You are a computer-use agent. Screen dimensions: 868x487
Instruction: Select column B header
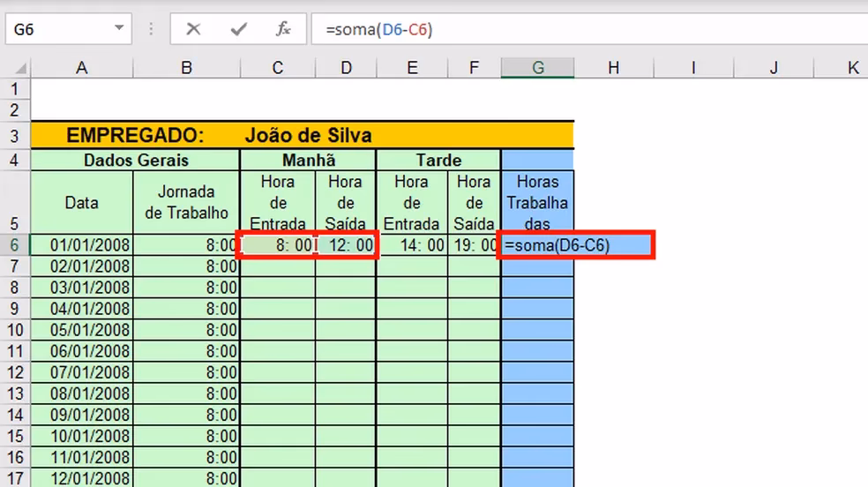tap(186, 68)
